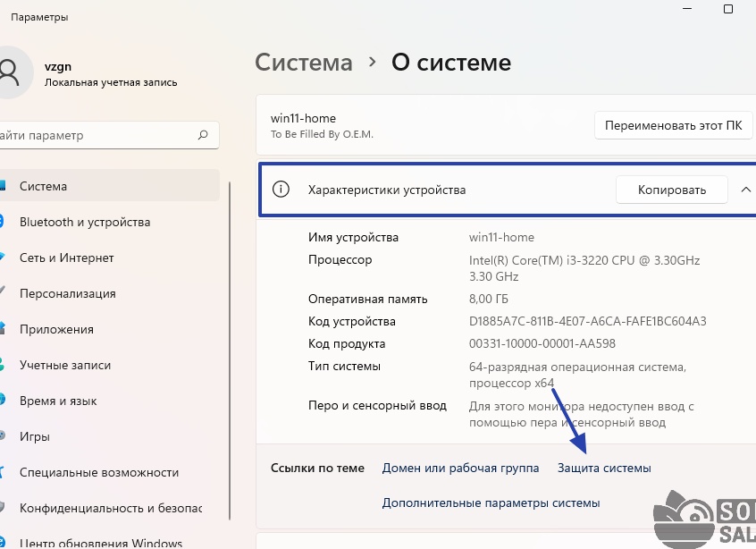Open the Система sidebar section
This screenshot has height=549, width=756.
tap(109, 186)
